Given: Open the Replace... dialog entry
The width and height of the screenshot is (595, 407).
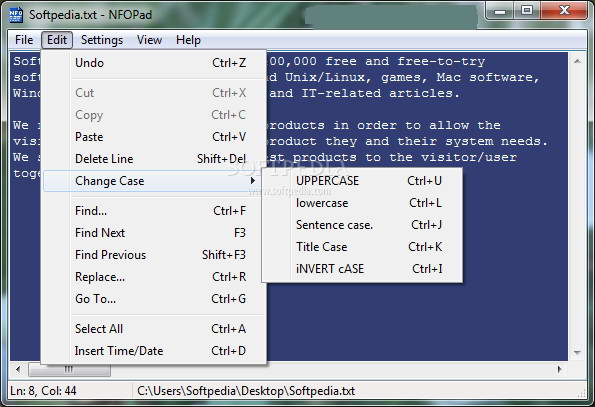Looking at the screenshot, I should click(154, 277).
